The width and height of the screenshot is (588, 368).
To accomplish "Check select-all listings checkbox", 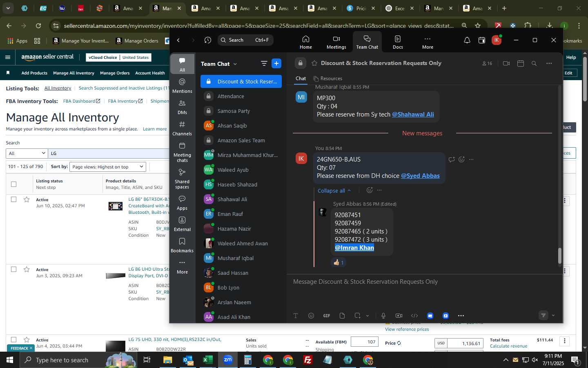I will point(13,184).
